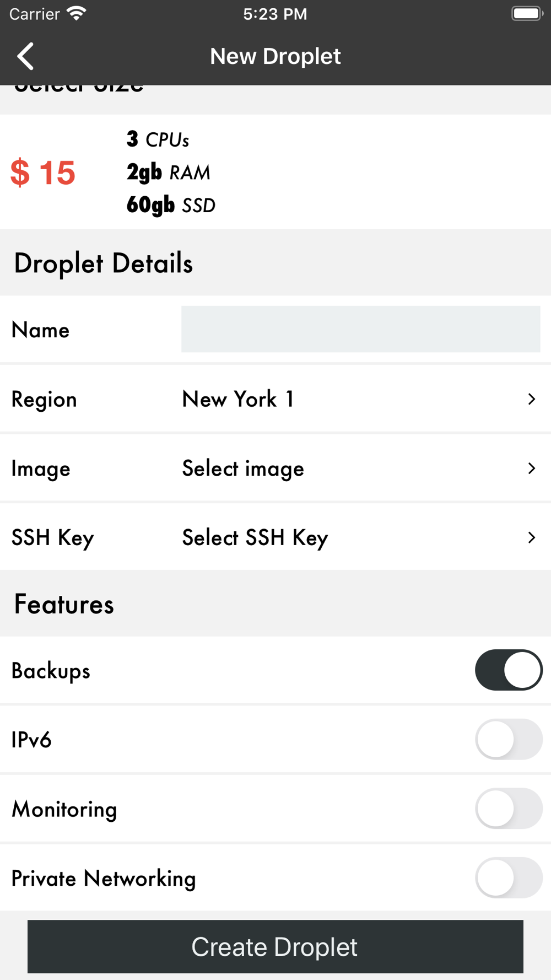The width and height of the screenshot is (551, 980).
Task: Tap the battery indicator icon
Action: (527, 13)
